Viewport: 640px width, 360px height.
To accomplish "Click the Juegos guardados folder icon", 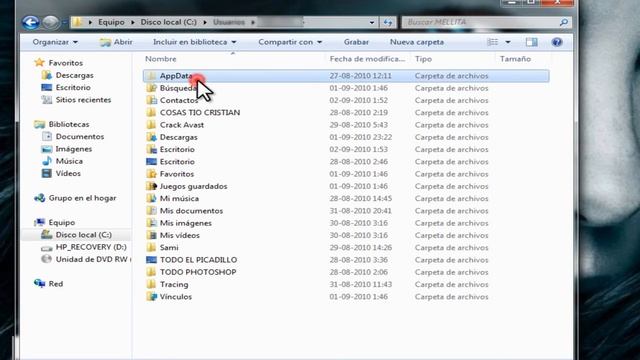I will 151,186.
